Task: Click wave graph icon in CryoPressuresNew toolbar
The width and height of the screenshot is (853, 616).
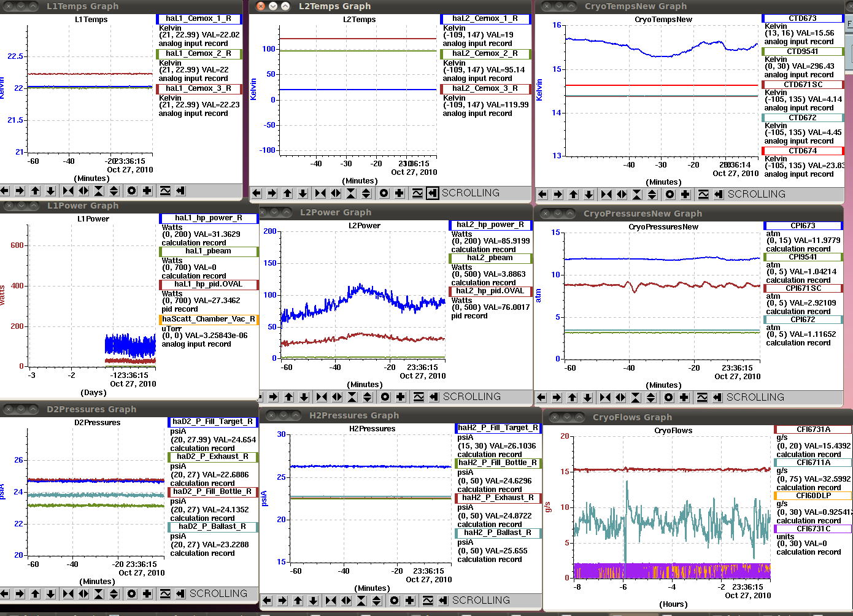Action: (x=702, y=398)
